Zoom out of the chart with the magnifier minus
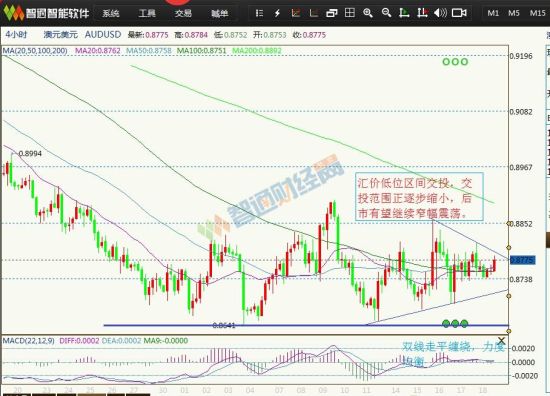 (386, 13)
